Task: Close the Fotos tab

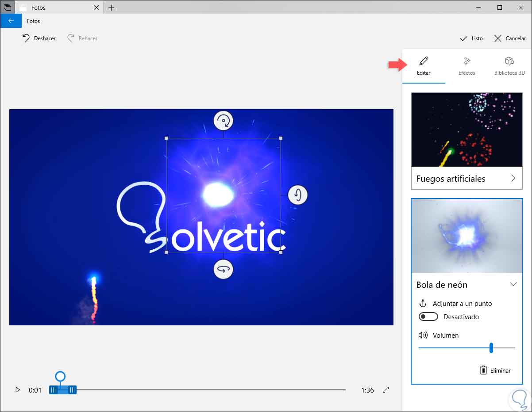Action: tap(97, 8)
